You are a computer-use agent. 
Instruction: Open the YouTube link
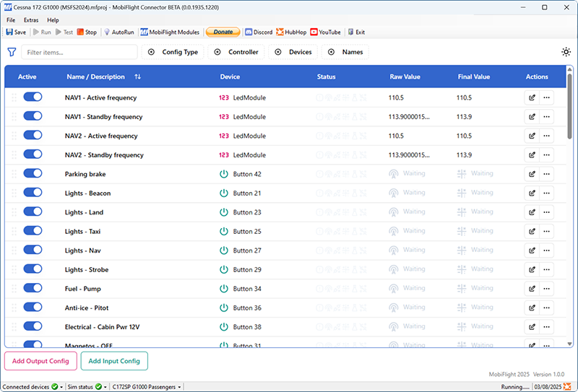326,32
